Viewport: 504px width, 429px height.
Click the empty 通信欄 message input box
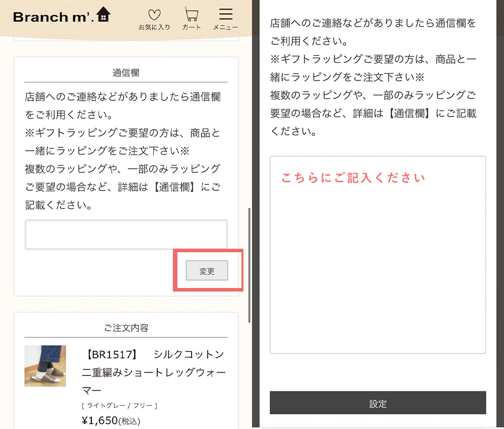tap(125, 234)
